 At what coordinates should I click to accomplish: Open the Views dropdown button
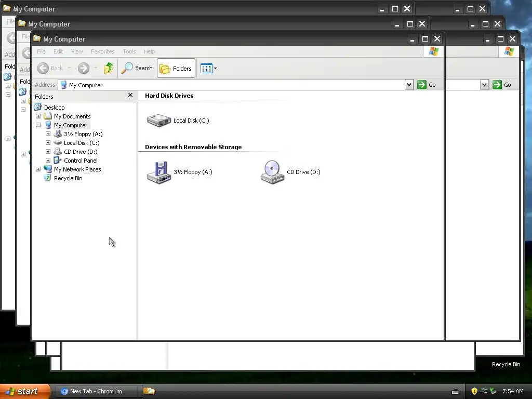pos(208,68)
